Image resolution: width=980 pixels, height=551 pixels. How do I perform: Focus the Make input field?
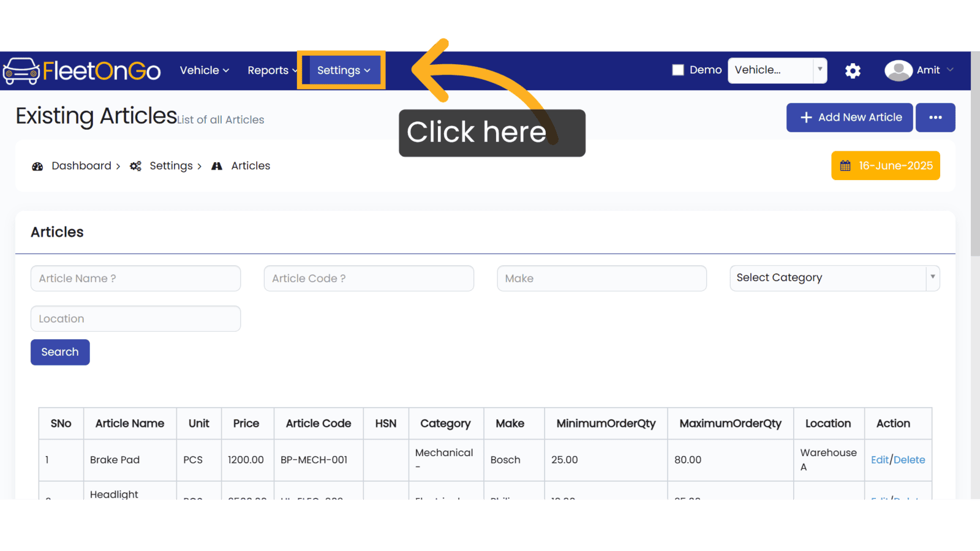602,279
